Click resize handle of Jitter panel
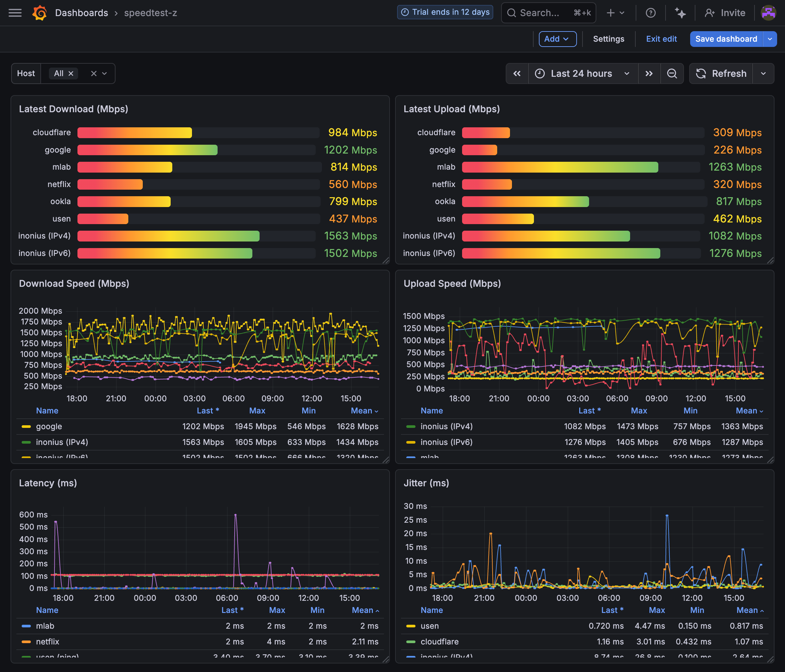 point(770,659)
